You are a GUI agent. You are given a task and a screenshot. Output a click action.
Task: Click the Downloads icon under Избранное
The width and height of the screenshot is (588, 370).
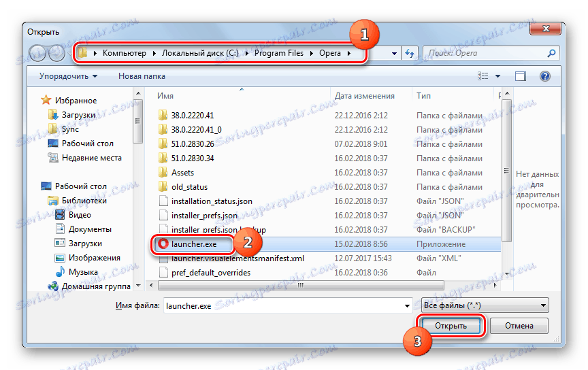point(53,115)
